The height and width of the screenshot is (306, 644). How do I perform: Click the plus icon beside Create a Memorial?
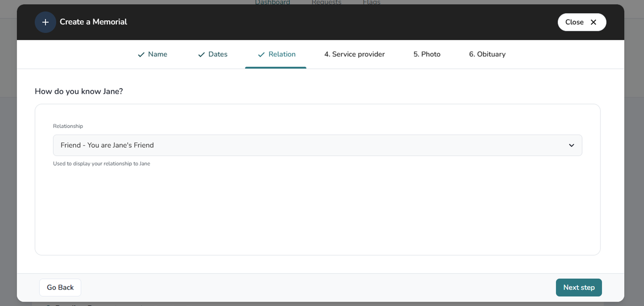point(45,22)
